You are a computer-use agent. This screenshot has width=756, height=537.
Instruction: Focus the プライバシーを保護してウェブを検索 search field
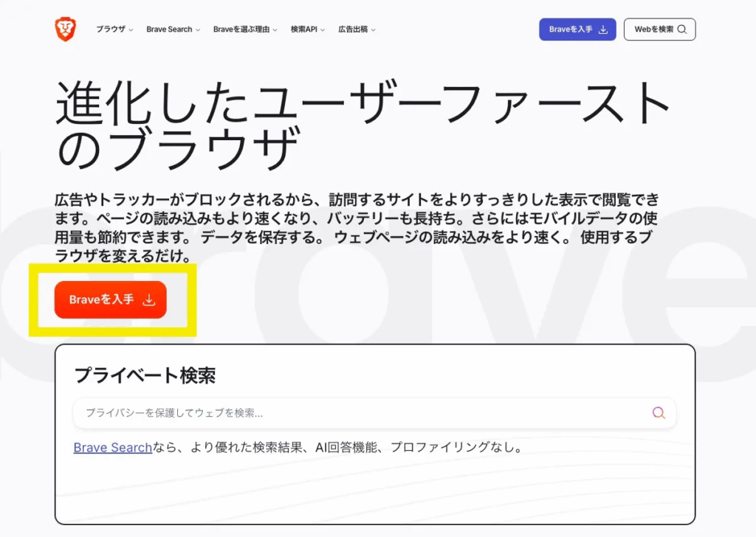(x=374, y=413)
